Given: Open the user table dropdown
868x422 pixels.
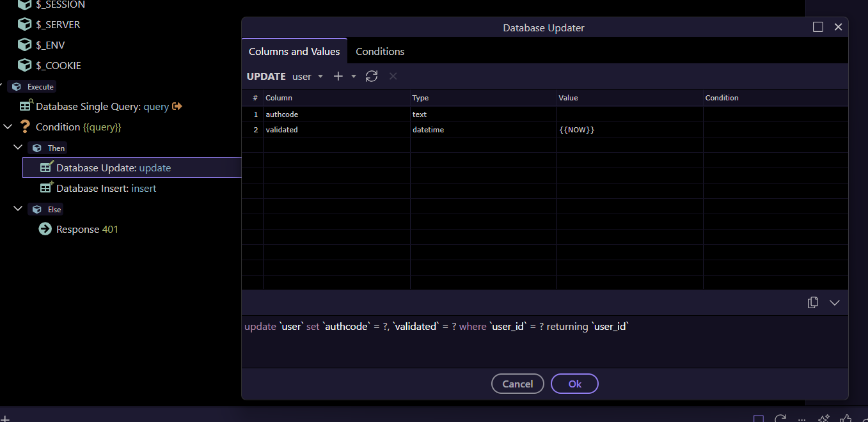Looking at the screenshot, I should [x=308, y=76].
